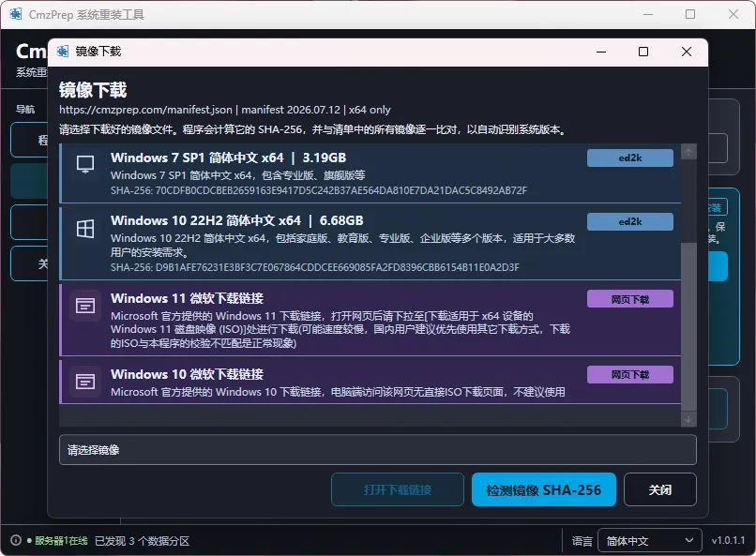Open ed2k link for Windows 10 22H2

point(630,221)
